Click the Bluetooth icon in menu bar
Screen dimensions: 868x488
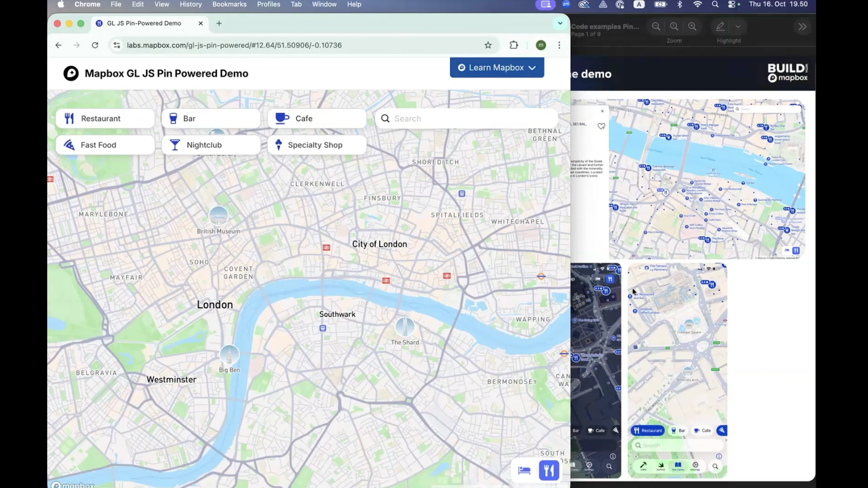[x=680, y=4]
